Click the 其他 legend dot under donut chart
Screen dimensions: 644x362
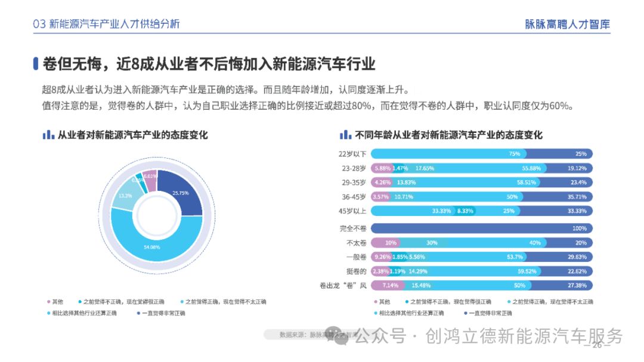coord(48,302)
